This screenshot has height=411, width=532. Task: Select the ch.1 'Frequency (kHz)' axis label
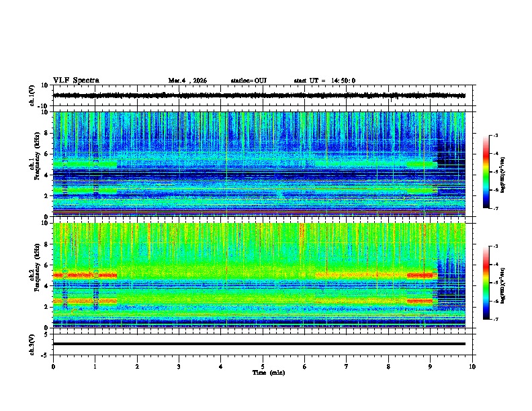click(x=37, y=156)
